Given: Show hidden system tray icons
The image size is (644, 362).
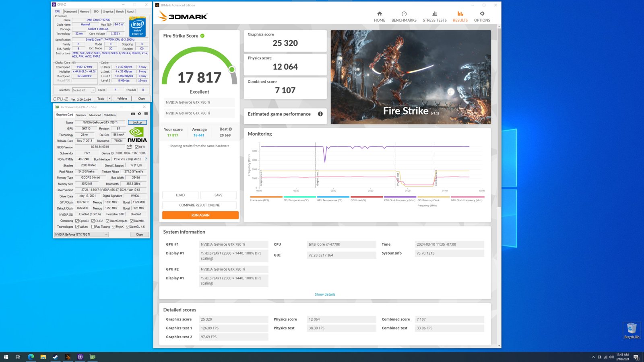Looking at the screenshot, I should [x=593, y=357].
